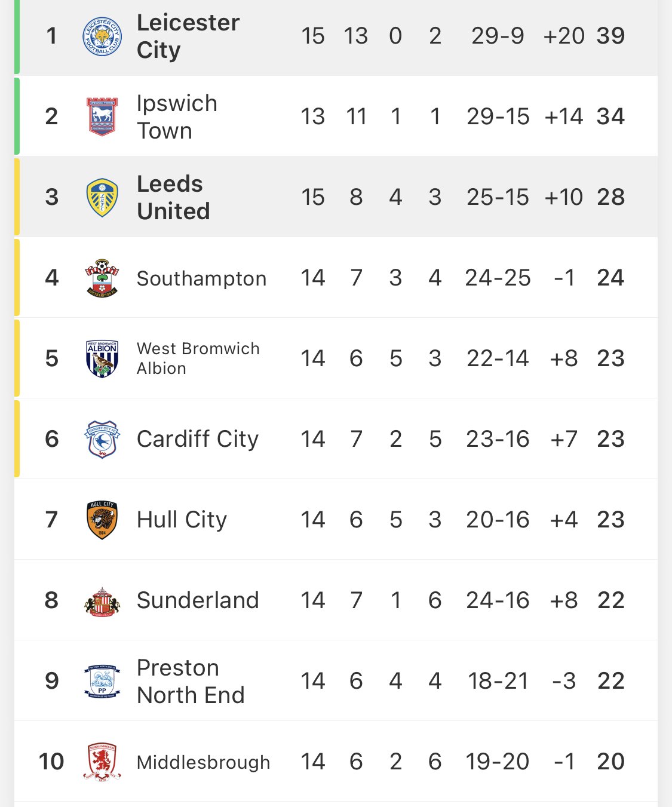Image resolution: width=672 pixels, height=807 pixels.
Task: Open the Preston North End badge
Action: coord(102,682)
